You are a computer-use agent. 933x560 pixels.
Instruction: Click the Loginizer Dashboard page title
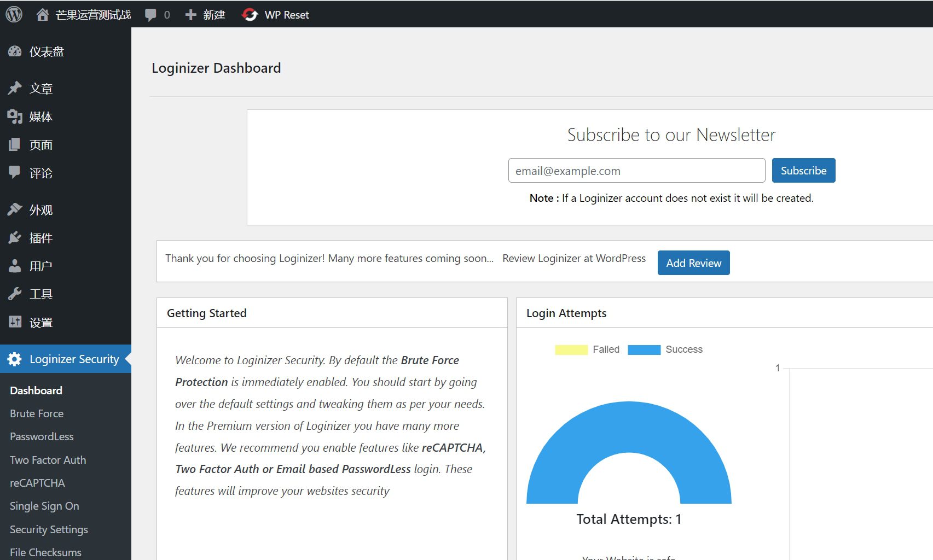coord(216,68)
